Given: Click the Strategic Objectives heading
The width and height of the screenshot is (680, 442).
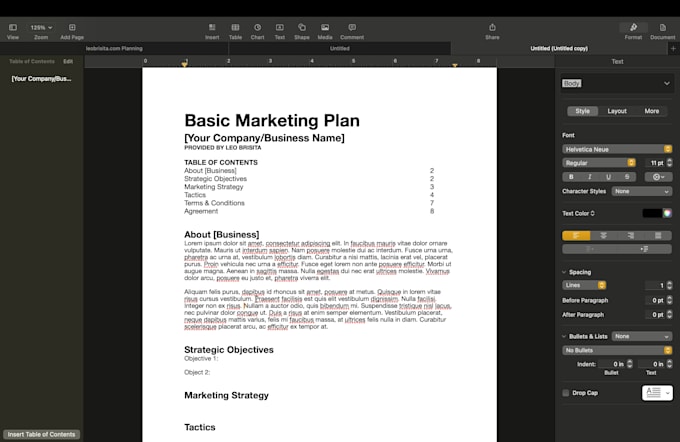Looking at the screenshot, I should point(229,350).
